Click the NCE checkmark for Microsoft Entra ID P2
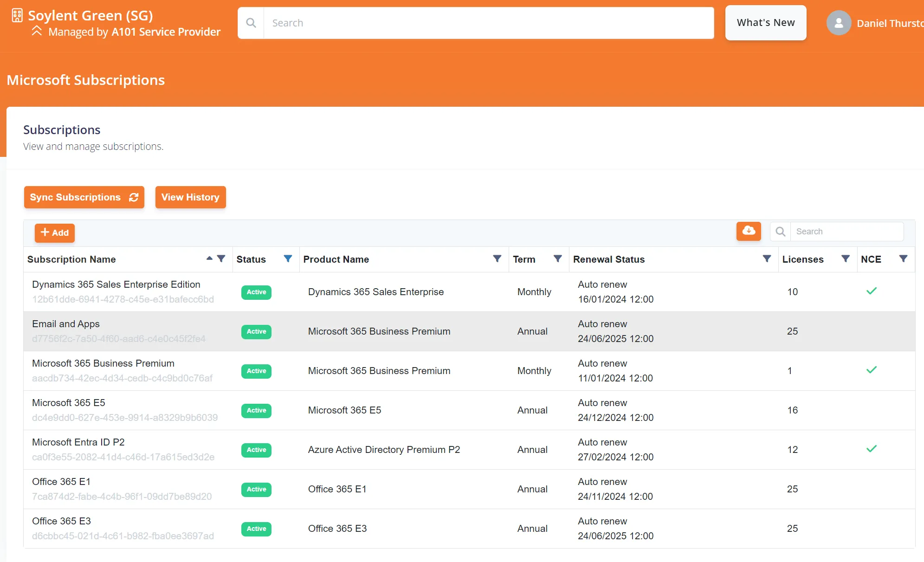The height and width of the screenshot is (562, 924). [x=872, y=449]
